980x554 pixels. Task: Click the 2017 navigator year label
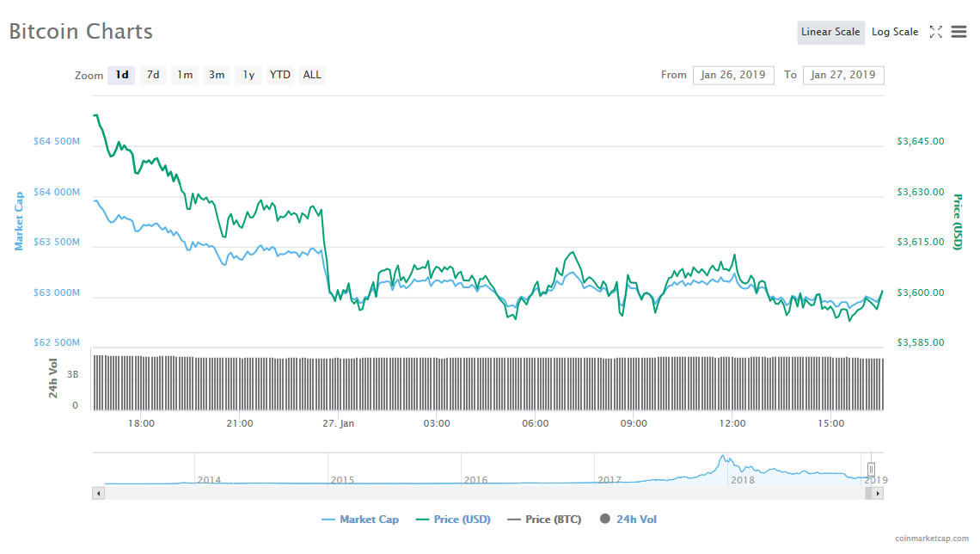tap(609, 480)
